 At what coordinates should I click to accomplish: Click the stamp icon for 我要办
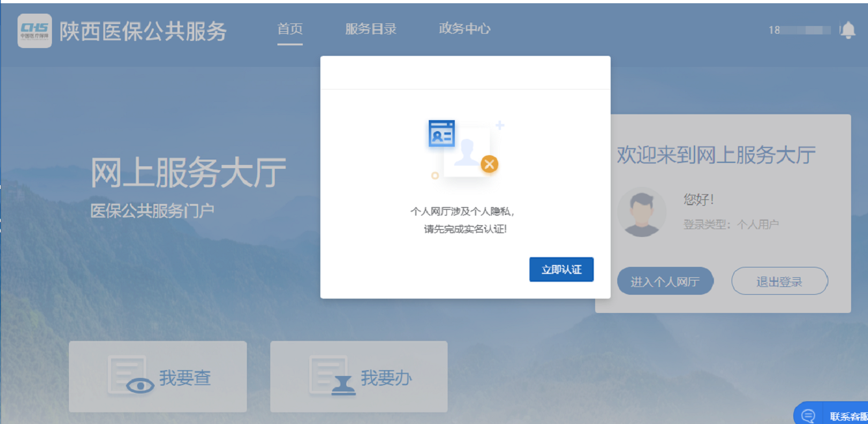click(x=333, y=376)
